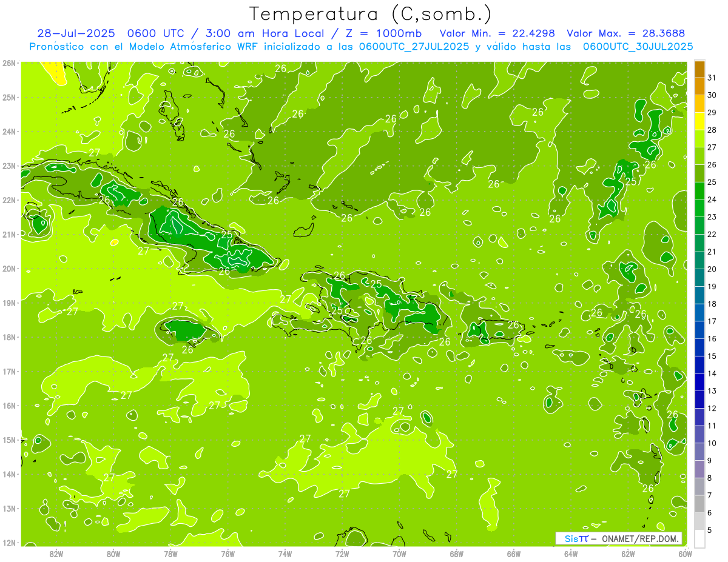
Task: Click the 60W longitude label
Action: click(x=685, y=554)
